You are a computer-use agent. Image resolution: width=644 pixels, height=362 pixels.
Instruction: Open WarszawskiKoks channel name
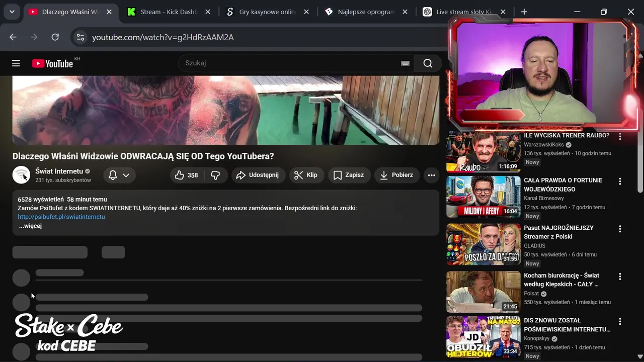click(544, 145)
